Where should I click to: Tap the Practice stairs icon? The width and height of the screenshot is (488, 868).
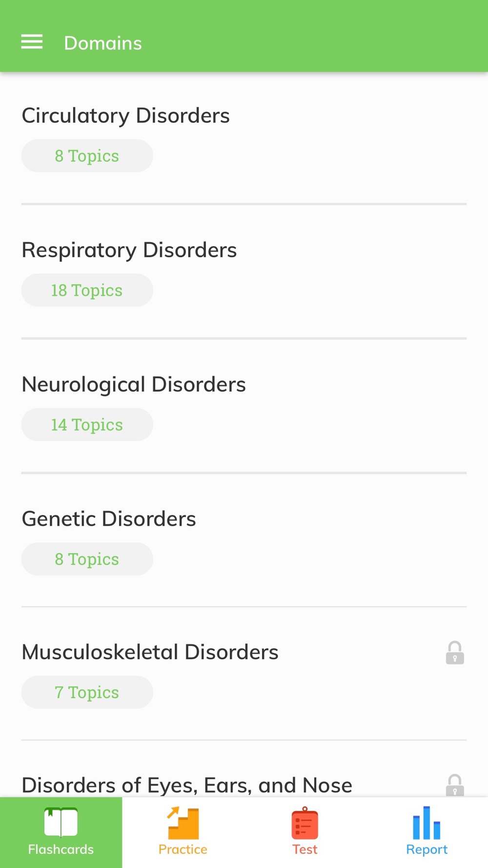click(183, 823)
